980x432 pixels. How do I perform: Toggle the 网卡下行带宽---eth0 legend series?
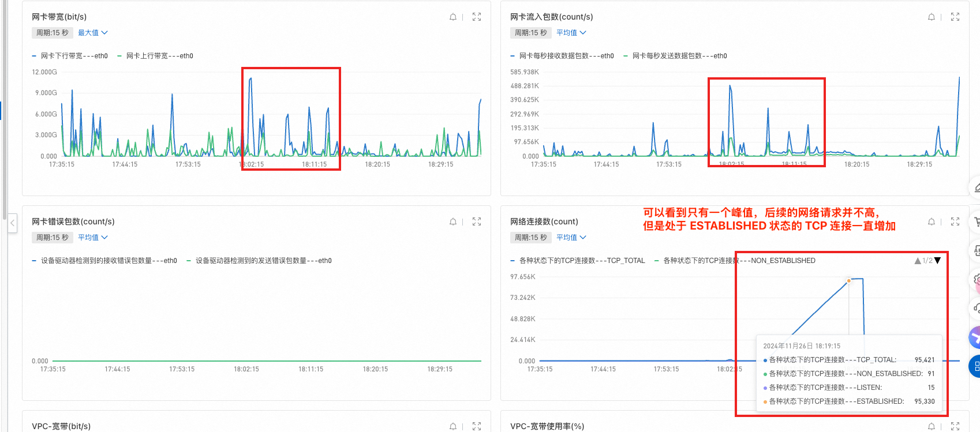70,56
